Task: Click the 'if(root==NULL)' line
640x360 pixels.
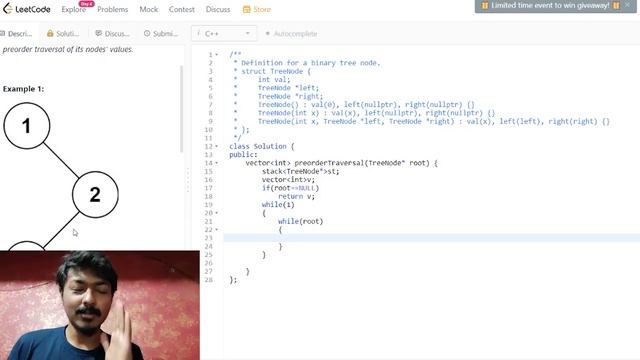Action: [x=290, y=188]
